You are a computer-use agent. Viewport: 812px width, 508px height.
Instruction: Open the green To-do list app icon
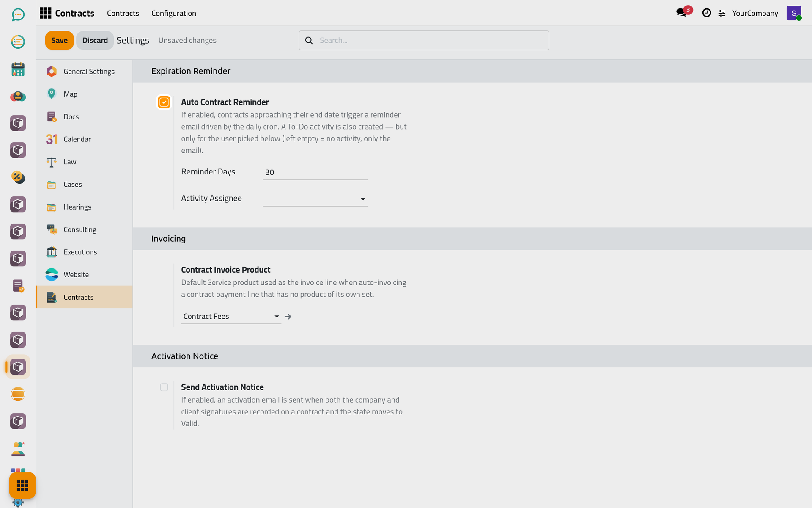pyautogui.click(x=18, y=42)
